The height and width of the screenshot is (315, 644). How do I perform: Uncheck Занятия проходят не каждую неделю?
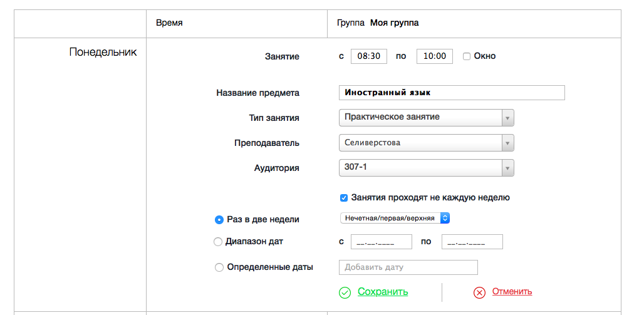(344, 198)
